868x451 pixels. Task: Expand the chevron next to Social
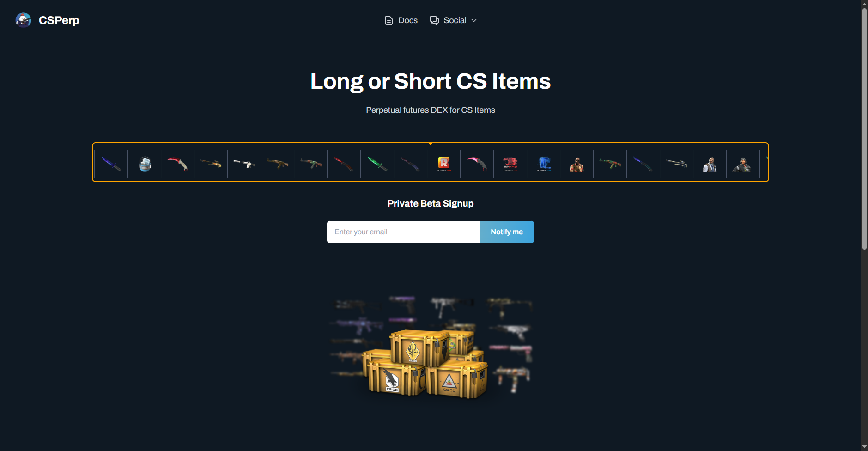pyautogui.click(x=474, y=20)
